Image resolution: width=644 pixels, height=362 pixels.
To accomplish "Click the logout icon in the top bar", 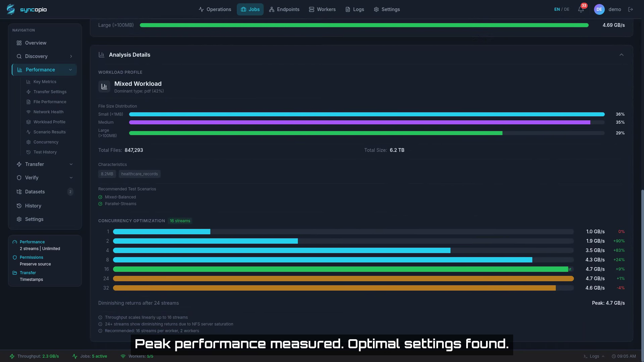I will click(631, 9).
